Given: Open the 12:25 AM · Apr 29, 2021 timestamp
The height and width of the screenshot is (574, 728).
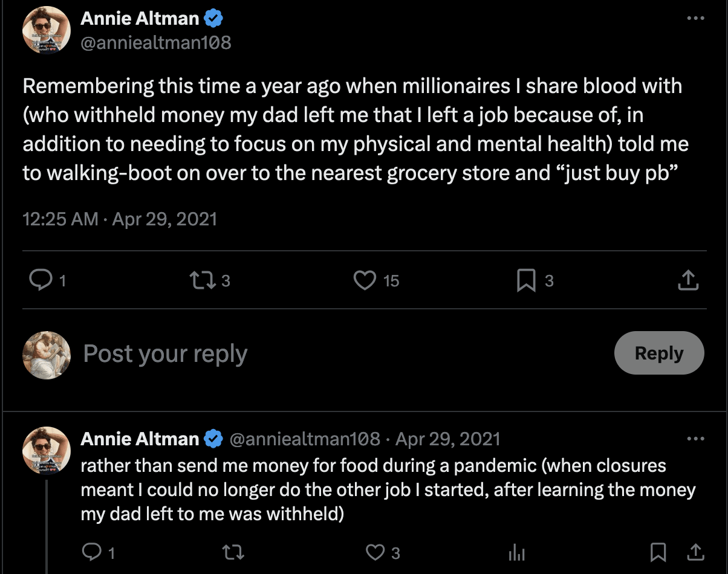Looking at the screenshot, I should point(120,219).
